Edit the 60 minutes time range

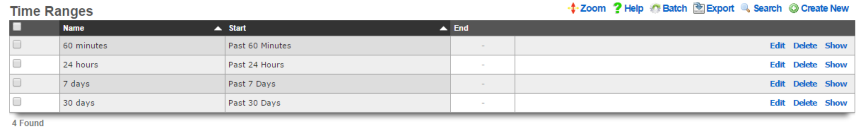pyautogui.click(x=777, y=46)
